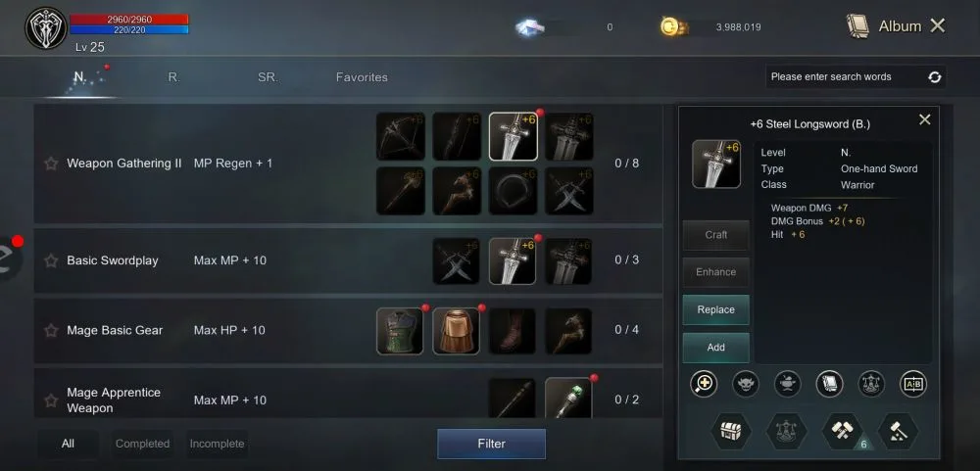Click the monster face icon in item panel
980x471 pixels.
point(746,384)
